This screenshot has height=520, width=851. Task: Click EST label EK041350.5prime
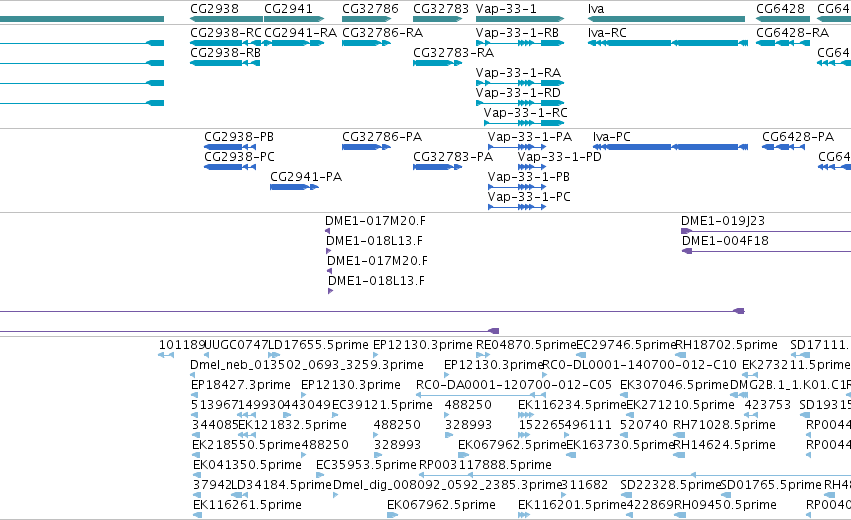(x=247, y=465)
